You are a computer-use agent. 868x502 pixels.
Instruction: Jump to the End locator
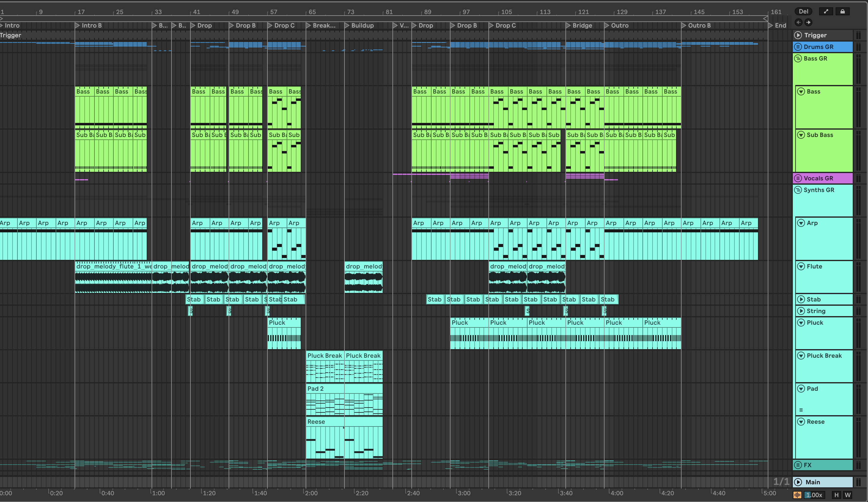click(778, 25)
